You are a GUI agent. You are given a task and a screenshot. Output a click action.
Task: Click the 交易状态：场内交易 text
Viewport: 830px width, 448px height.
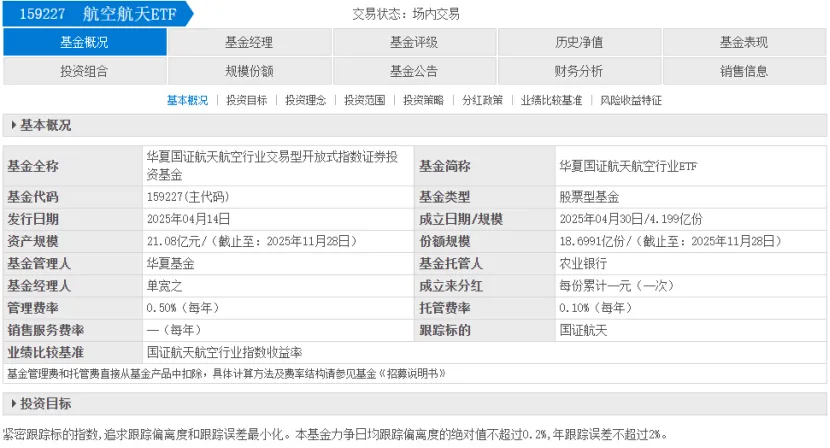[406, 14]
